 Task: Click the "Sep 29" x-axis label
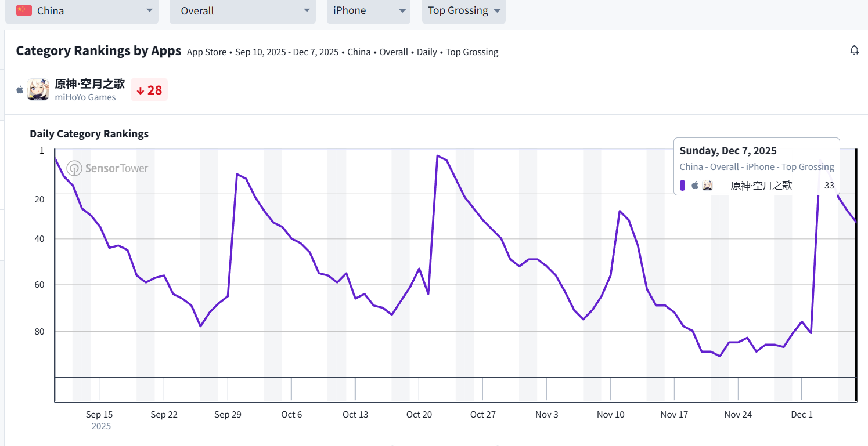point(228,415)
